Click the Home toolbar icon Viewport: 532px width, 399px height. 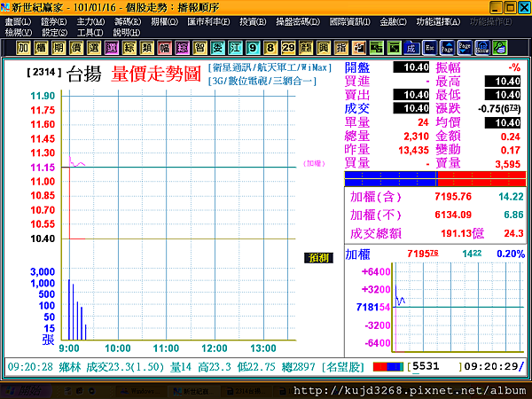pos(481,48)
